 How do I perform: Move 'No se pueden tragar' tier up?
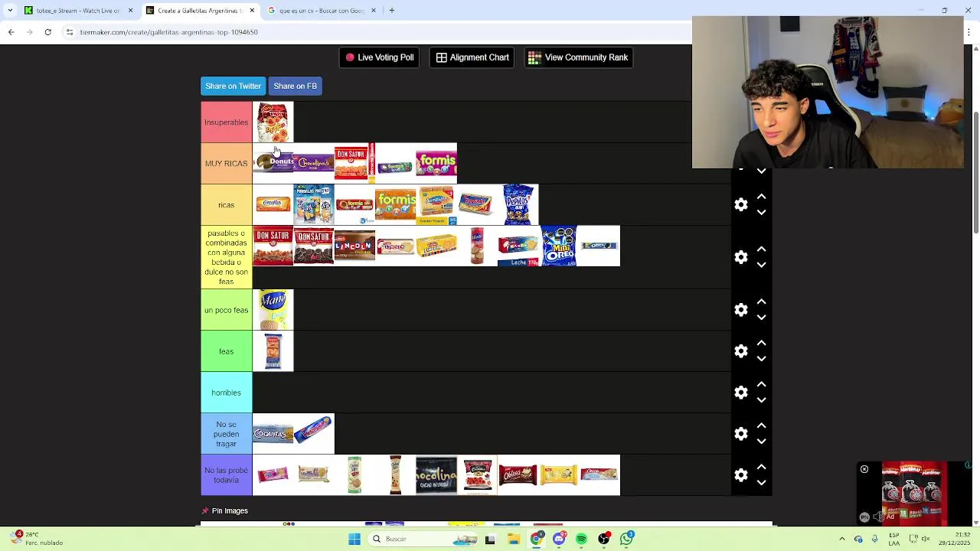click(x=761, y=426)
